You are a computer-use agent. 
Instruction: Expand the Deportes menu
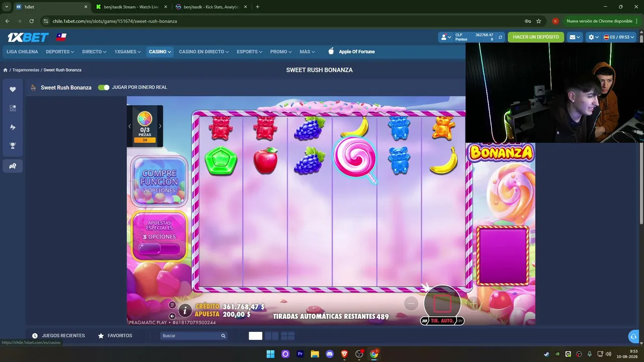pyautogui.click(x=60, y=52)
